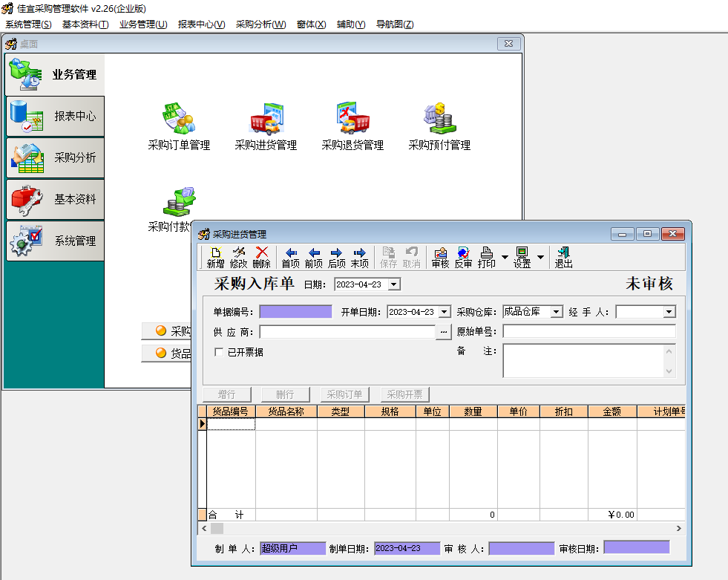Screen dimensions: 728x580
Task: Tick the 已开票据 checkbox
Action: [219, 352]
